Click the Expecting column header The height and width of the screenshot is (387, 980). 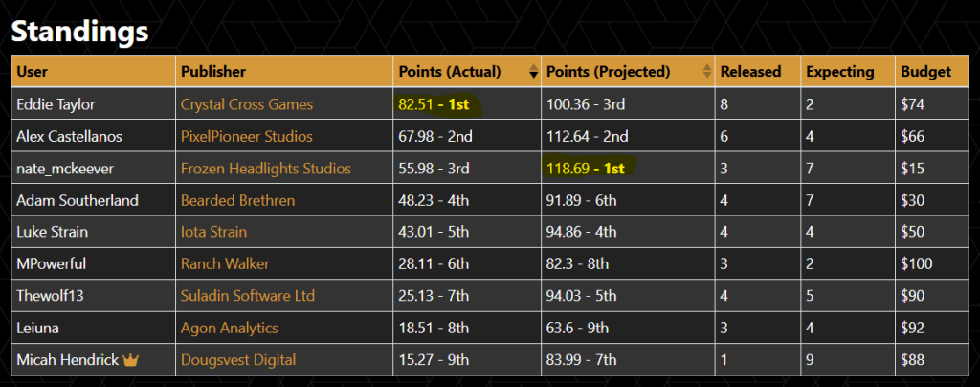tap(839, 72)
